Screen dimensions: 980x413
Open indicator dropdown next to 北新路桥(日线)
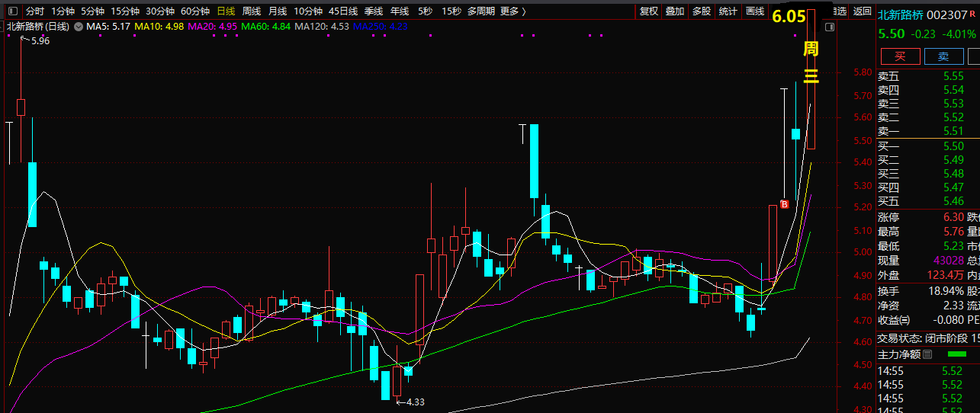pos(77,27)
